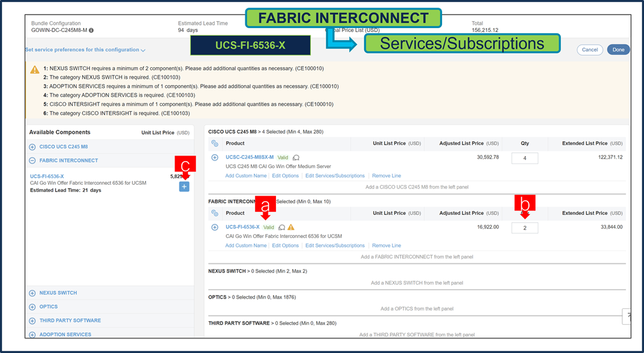Open info icon next to GOWIN-DC-C245M8-M
Image resolution: width=644 pixels, height=353 pixels.
coord(91,31)
